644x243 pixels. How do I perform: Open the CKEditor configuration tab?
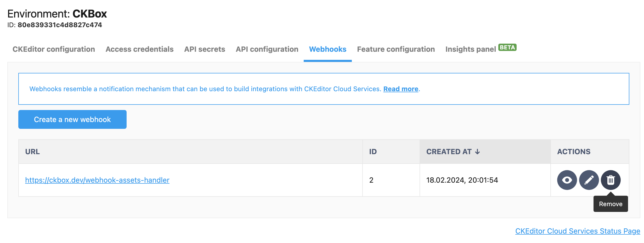(54, 49)
